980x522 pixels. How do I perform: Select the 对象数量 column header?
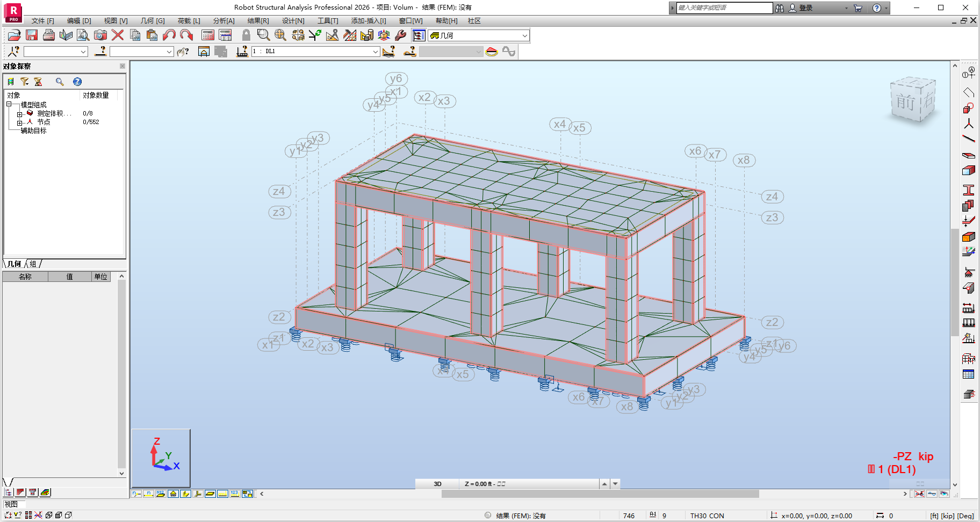point(96,95)
